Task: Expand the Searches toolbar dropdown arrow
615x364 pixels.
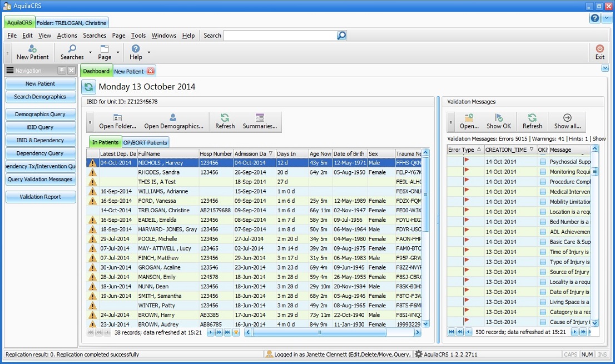Action: tap(90, 53)
